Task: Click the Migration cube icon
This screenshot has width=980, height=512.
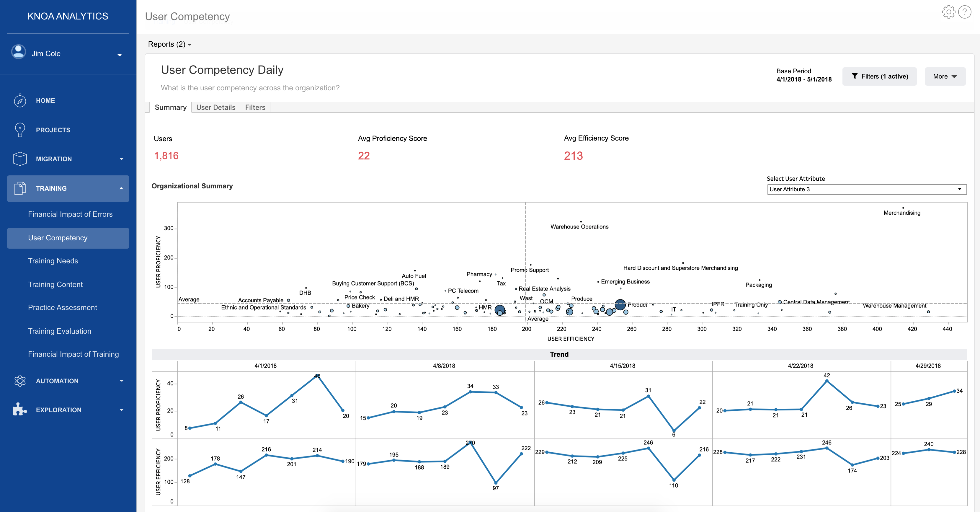Action: click(x=20, y=159)
